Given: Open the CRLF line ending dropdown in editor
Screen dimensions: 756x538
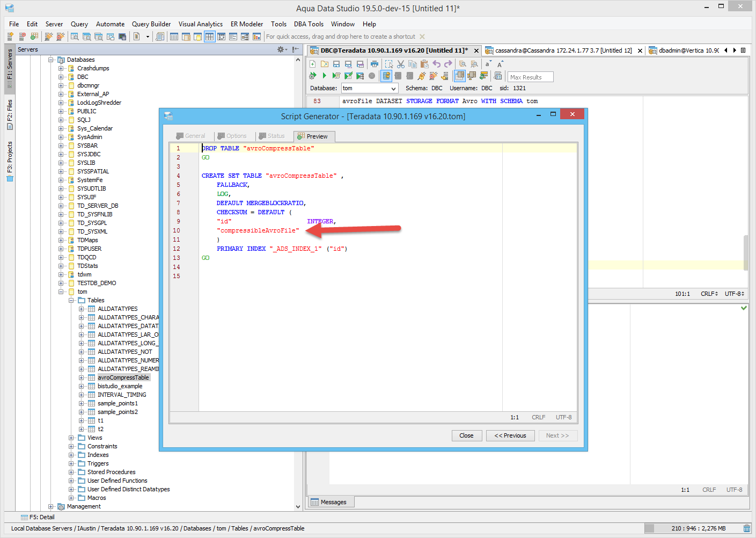Looking at the screenshot, I should click(x=709, y=294).
